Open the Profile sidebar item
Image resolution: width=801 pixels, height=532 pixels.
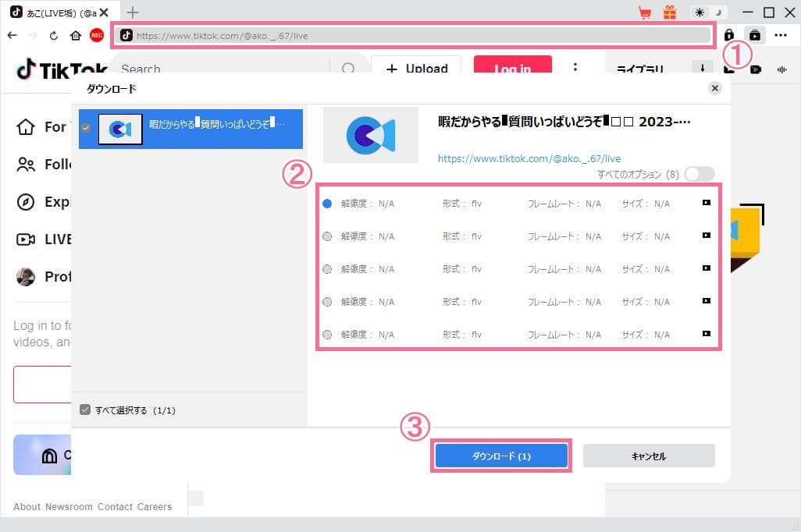click(x=44, y=277)
